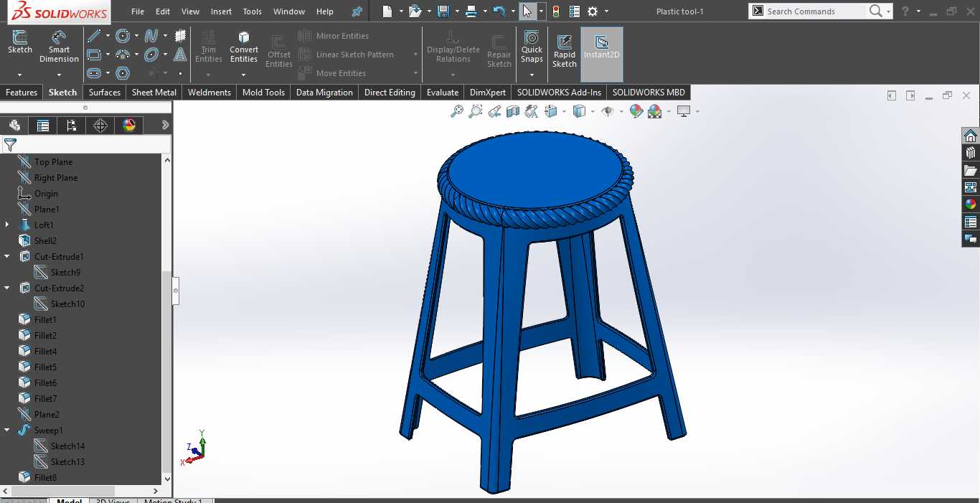Click the sketch Text tool icon
The height and width of the screenshot is (503, 980).
(181, 55)
